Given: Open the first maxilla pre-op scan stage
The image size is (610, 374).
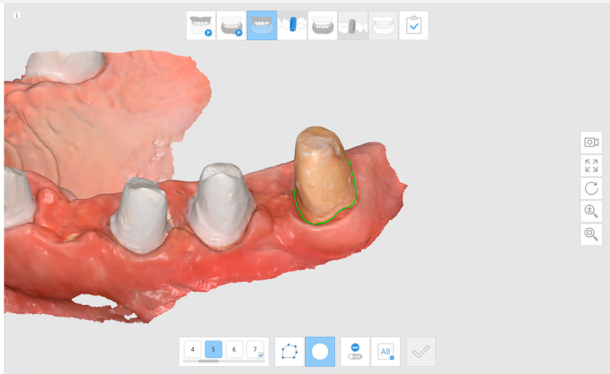Looking at the screenshot, I should point(201,25).
